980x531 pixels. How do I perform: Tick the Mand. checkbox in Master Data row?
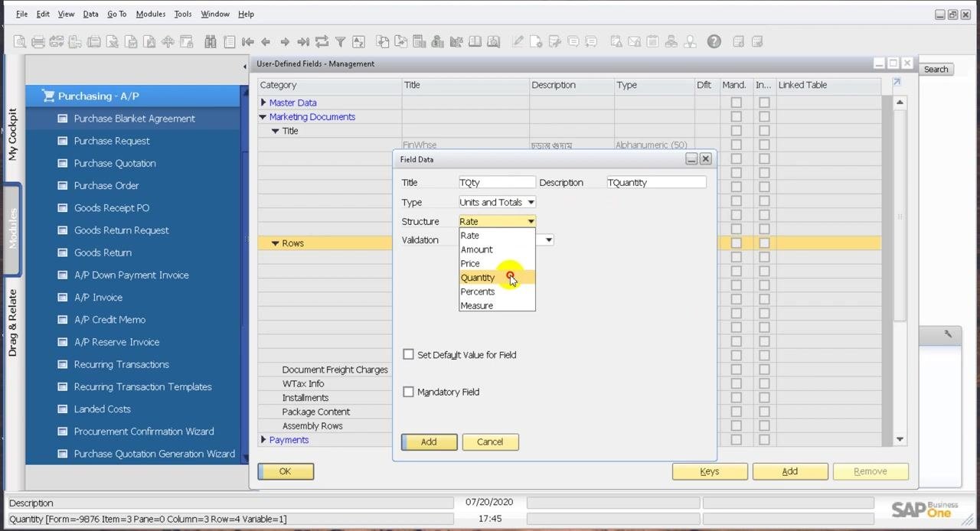(736, 103)
